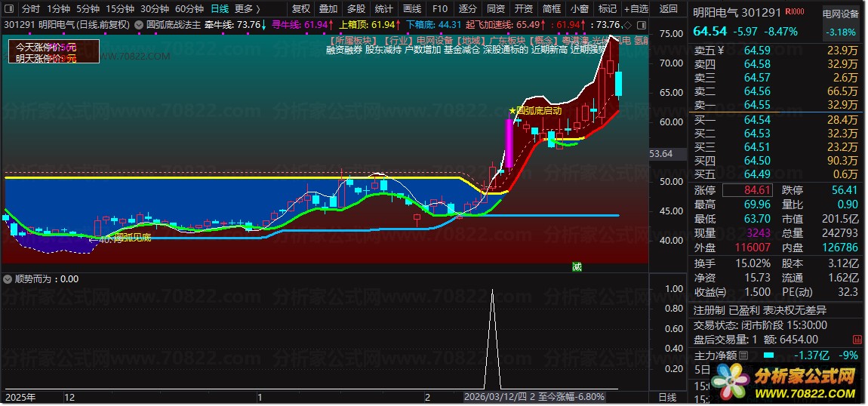
Task: Click the 逐分 toolbar button
Action: tap(468, 9)
